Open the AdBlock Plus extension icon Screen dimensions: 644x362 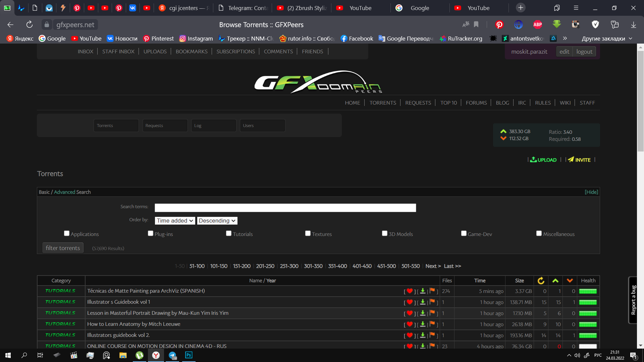538,24
